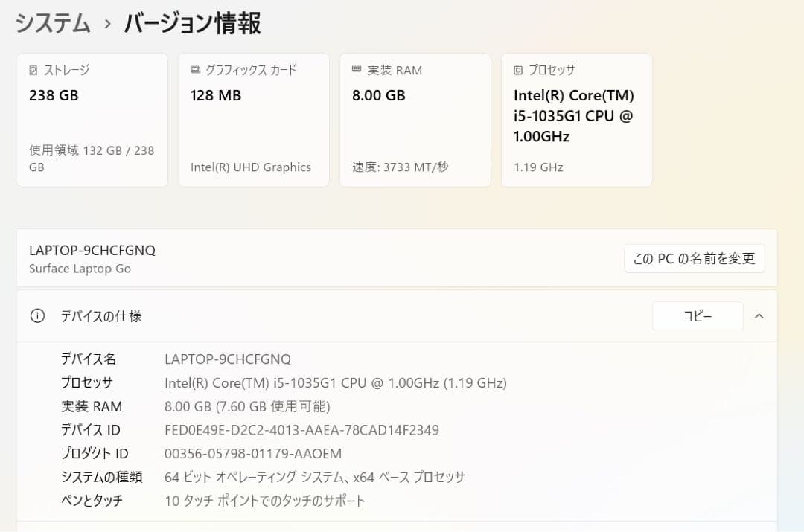
Task: Select the Intel UHD Graphics card tile
Action: click(x=253, y=119)
